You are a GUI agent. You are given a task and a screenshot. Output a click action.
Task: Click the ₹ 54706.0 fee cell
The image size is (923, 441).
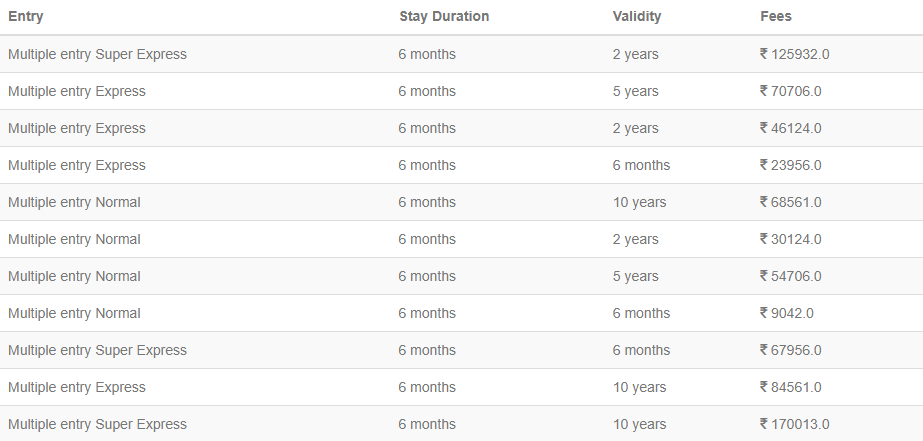pos(791,276)
